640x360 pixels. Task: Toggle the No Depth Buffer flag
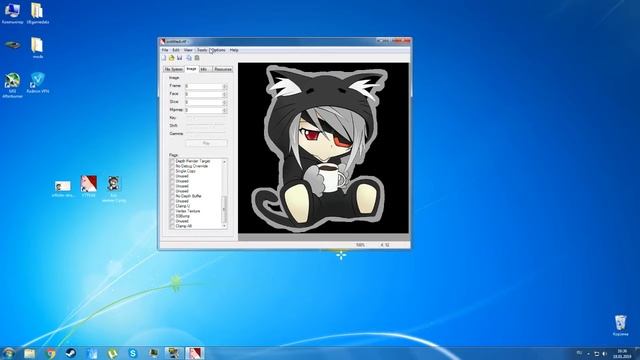pos(172,196)
